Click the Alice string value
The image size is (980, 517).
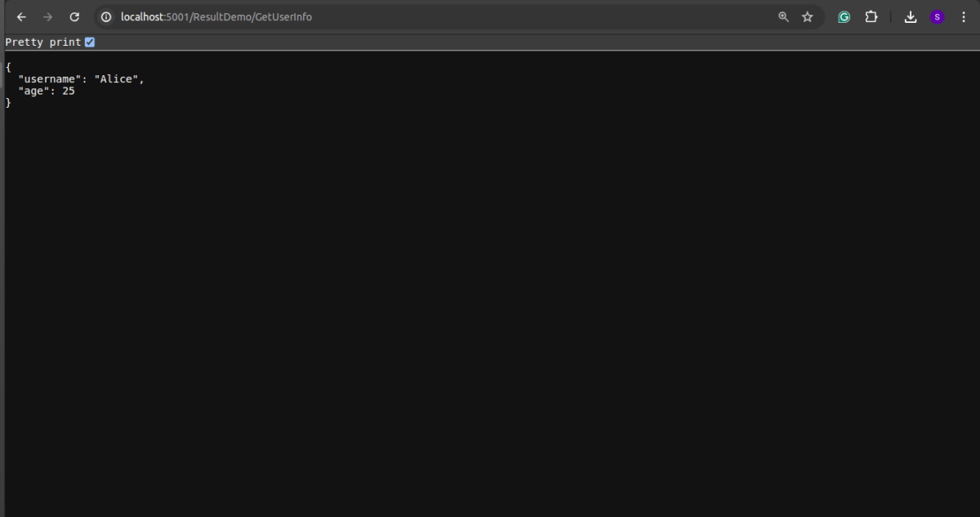point(118,78)
